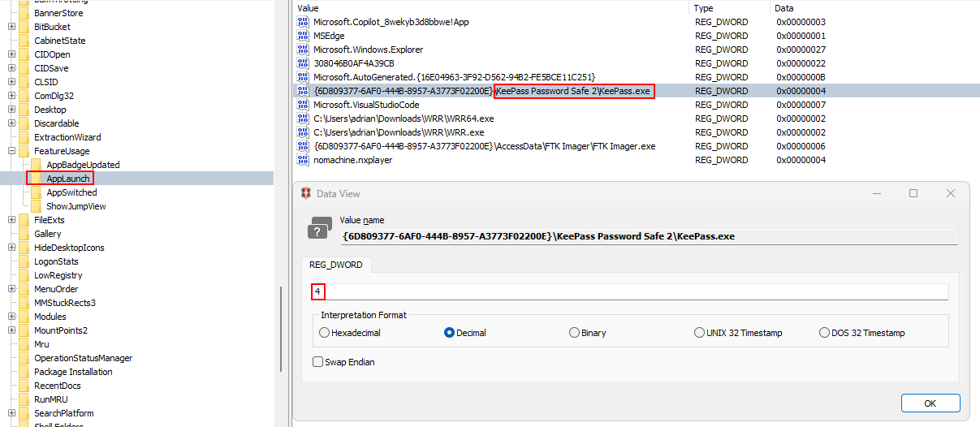Click the Data View shield icon

pyautogui.click(x=306, y=194)
